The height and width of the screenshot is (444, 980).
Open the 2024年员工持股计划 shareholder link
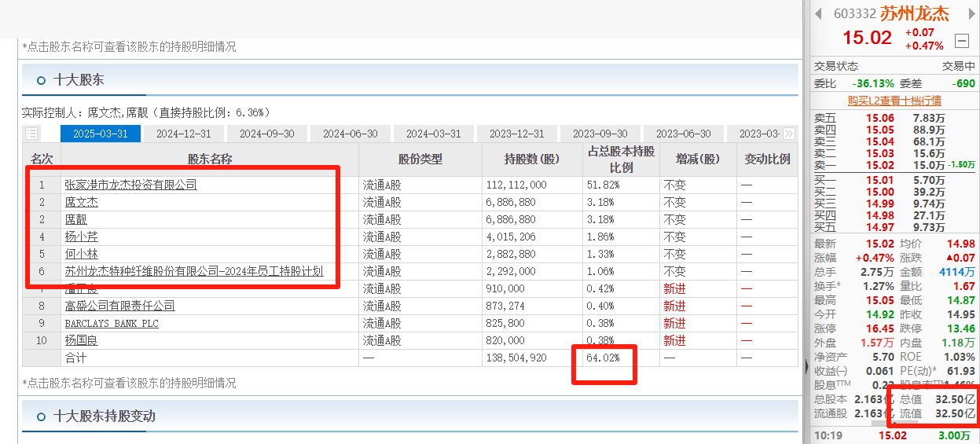pos(194,271)
